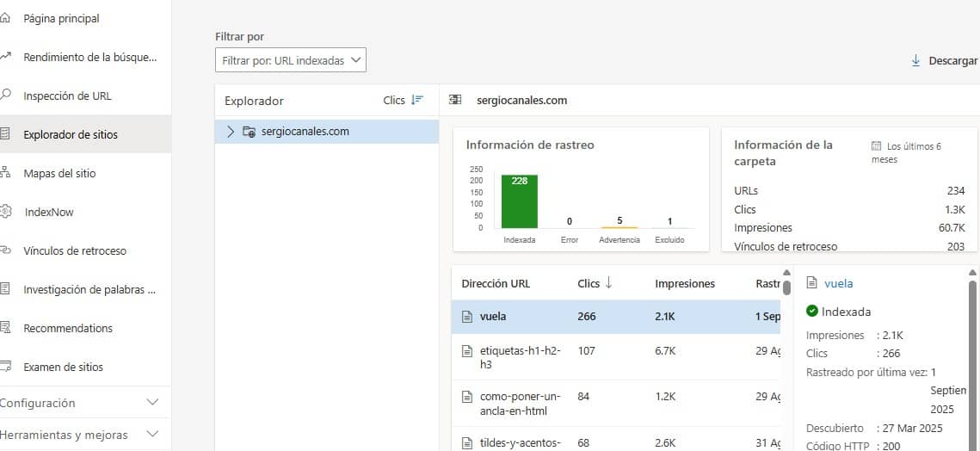This screenshot has height=451, width=980.
Task: Click the details panel scrollbar up arrow
Action: point(972,273)
